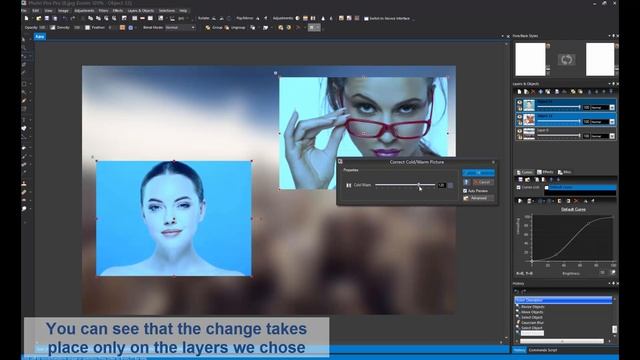Open the File menu

(x=24, y=11)
